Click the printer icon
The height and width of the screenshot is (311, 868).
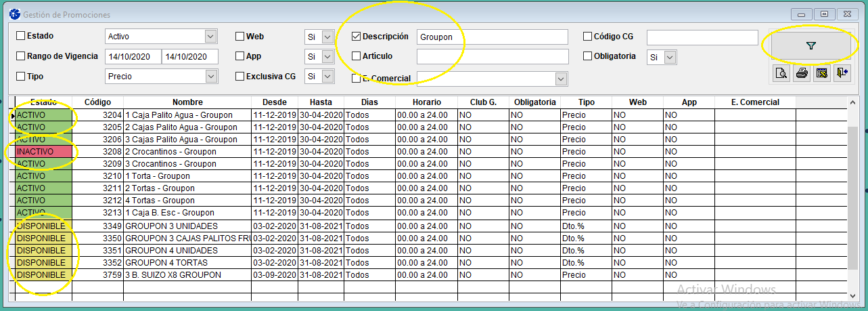[x=802, y=73]
